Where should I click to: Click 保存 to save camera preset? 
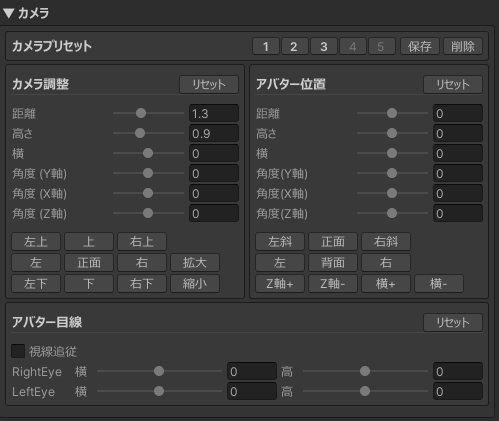pyautogui.click(x=420, y=46)
